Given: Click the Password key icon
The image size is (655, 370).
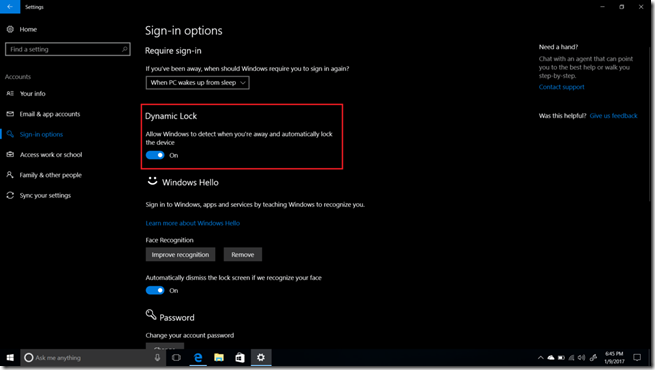Looking at the screenshot, I should coord(151,314).
